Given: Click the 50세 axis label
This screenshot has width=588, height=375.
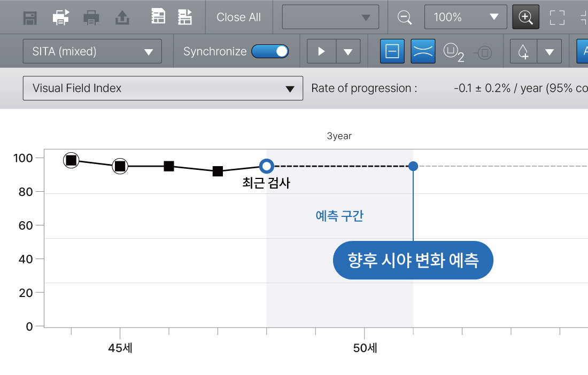Looking at the screenshot, I should pyautogui.click(x=365, y=348).
